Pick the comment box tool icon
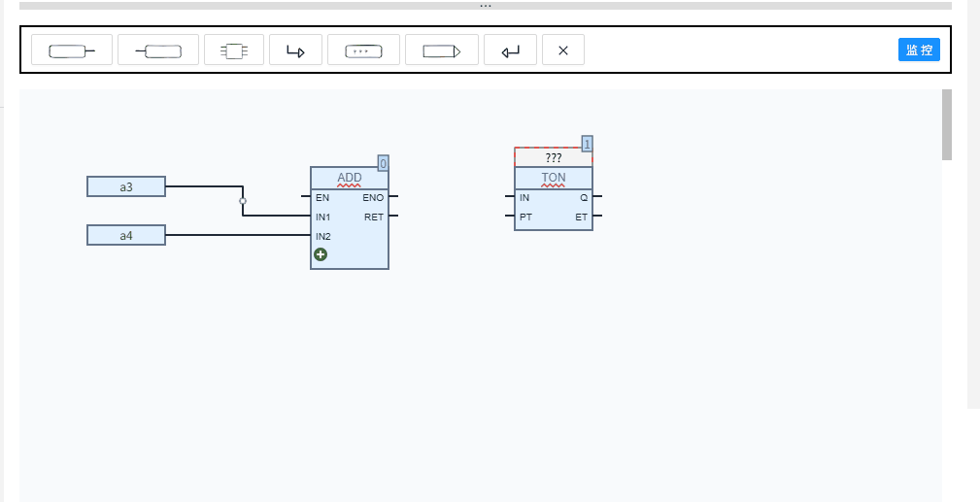 364,50
